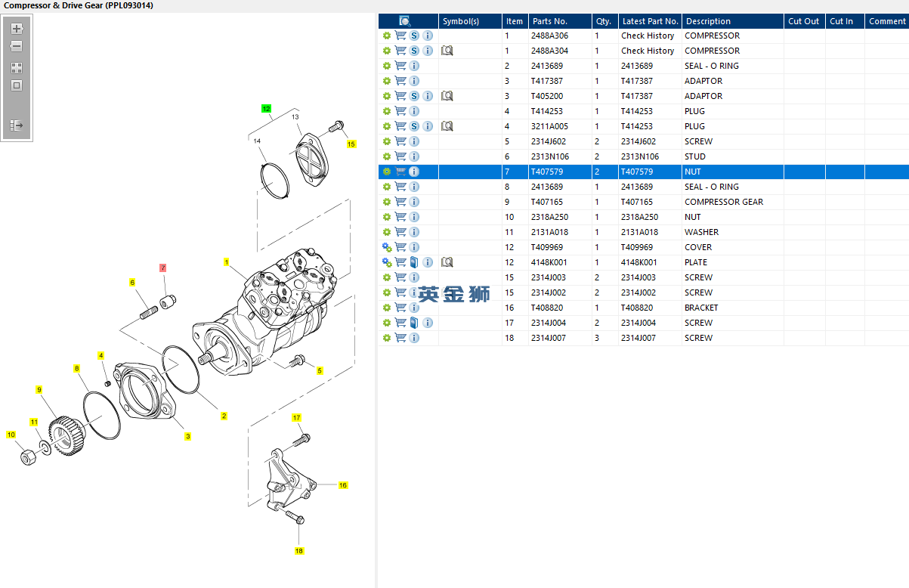This screenshot has height=588, width=909.
Task: Show info for SCREW 2314J007
Action: click(414, 338)
